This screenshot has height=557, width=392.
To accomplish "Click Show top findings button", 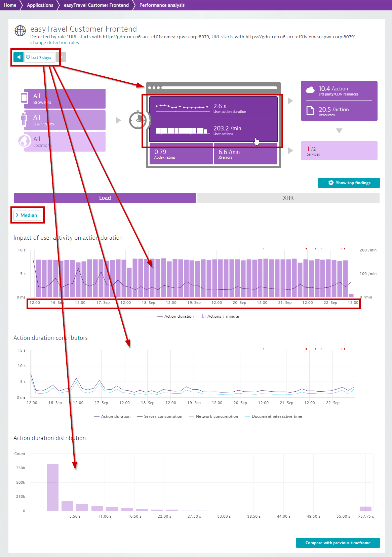I will point(349,183).
